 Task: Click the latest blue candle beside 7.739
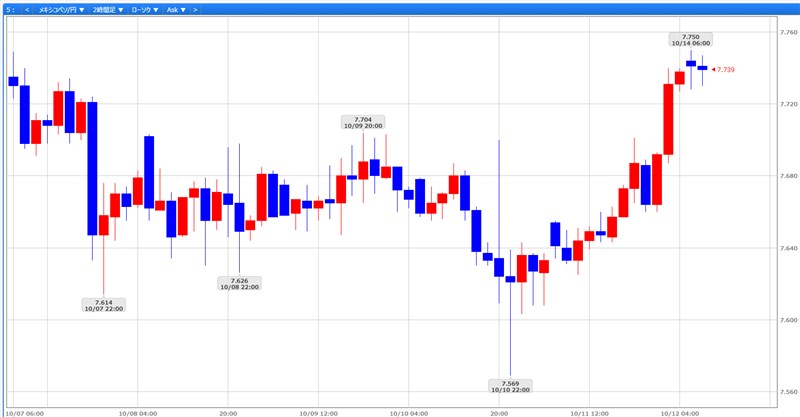tap(702, 68)
